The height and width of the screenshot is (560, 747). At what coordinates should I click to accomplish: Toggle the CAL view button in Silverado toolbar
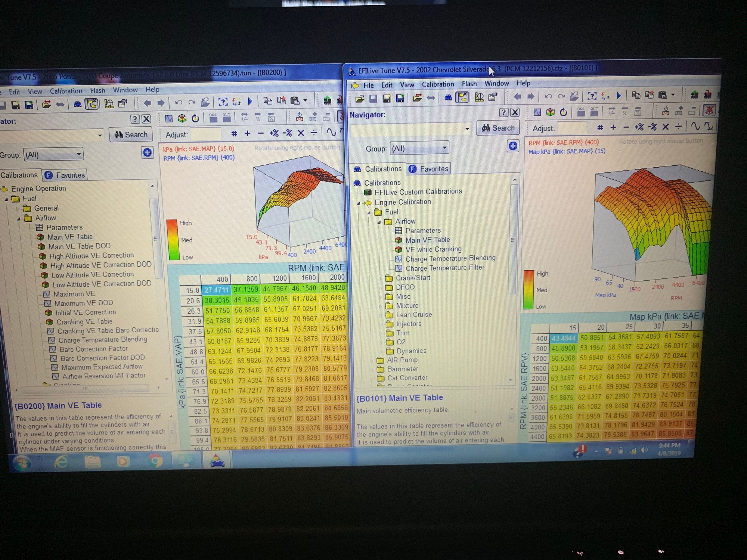(x=581, y=111)
